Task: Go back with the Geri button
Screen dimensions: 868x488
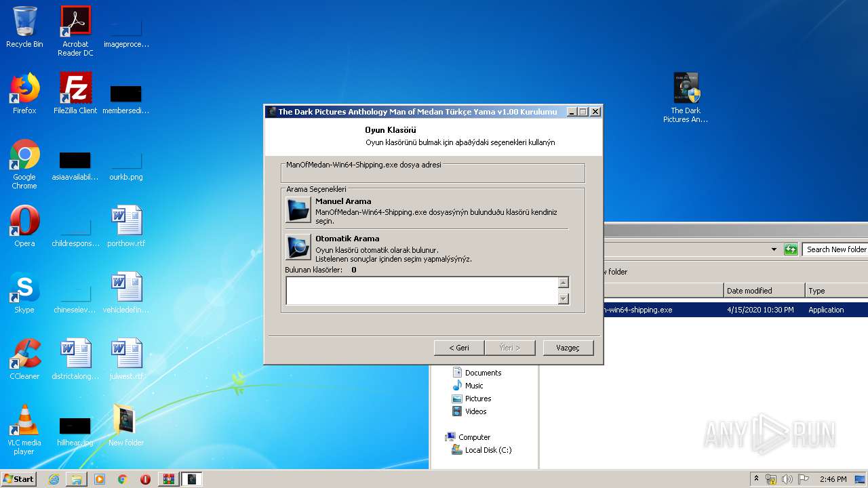Action: point(459,348)
